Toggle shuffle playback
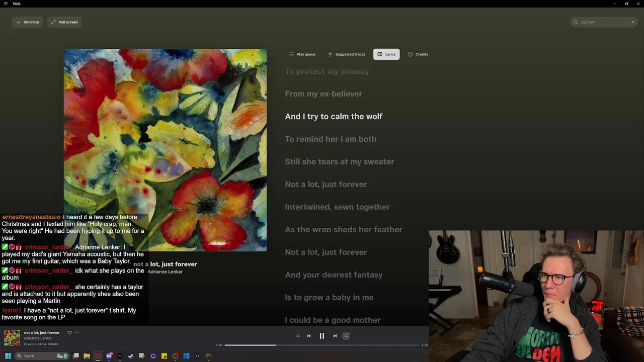The height and width of the screenshot is (362, 644). pos(298,336)
